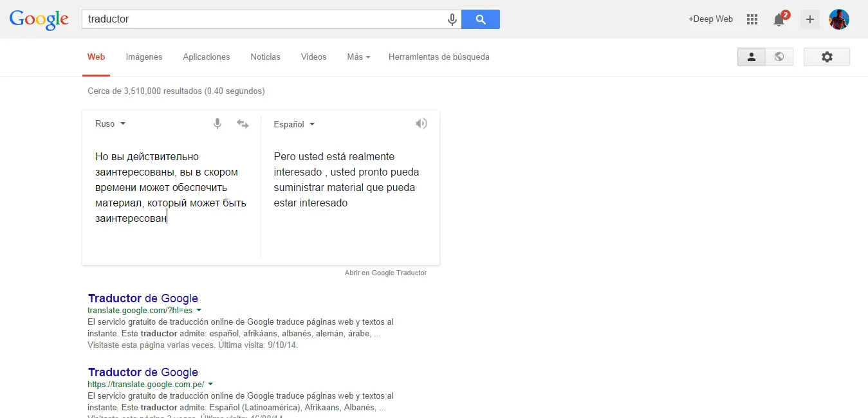Select the Web tab

pyautogui.click(x=97, y=57)
